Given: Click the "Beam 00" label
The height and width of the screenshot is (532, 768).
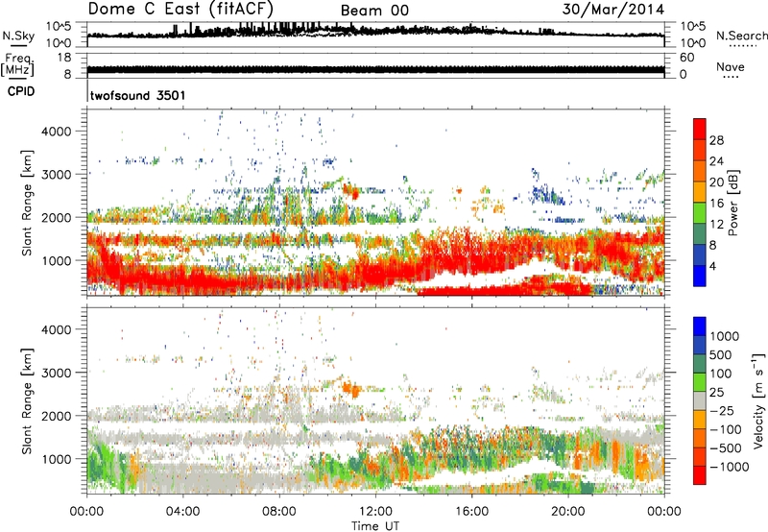Looking at the screenshot, I should [374, 11].
